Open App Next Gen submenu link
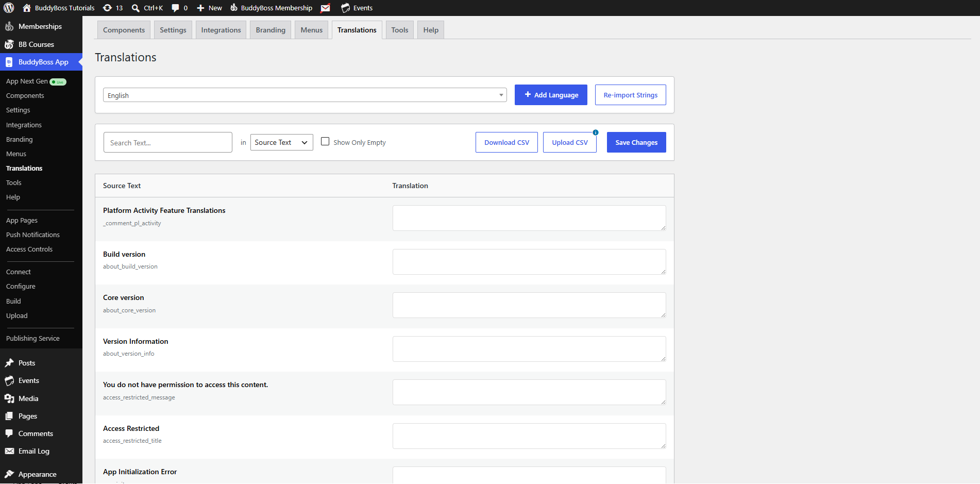Viewport: 980px width, 484px height. click(x=37, y=81)
